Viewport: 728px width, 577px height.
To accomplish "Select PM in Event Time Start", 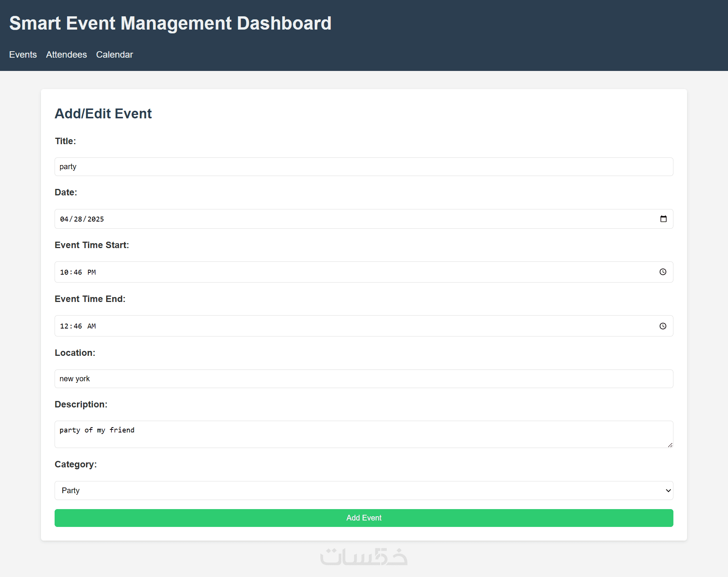I will (x=91, y=272).
